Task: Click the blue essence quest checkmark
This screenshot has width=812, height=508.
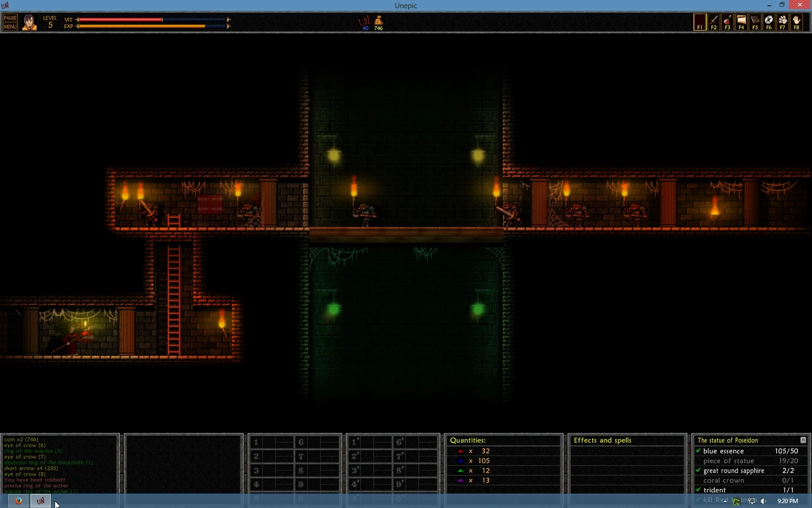Action: (x=698, y=450)
